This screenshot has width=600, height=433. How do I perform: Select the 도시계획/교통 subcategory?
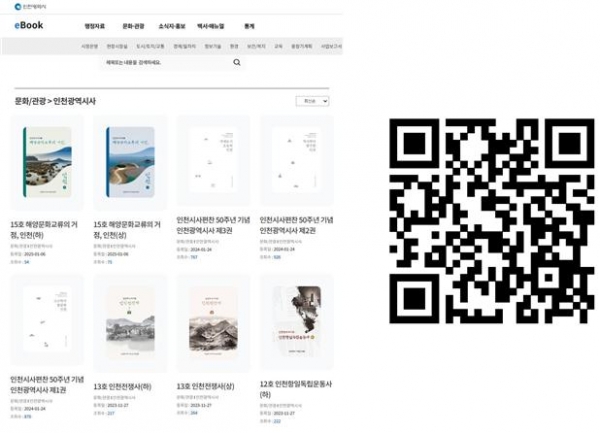coord(150,46)
